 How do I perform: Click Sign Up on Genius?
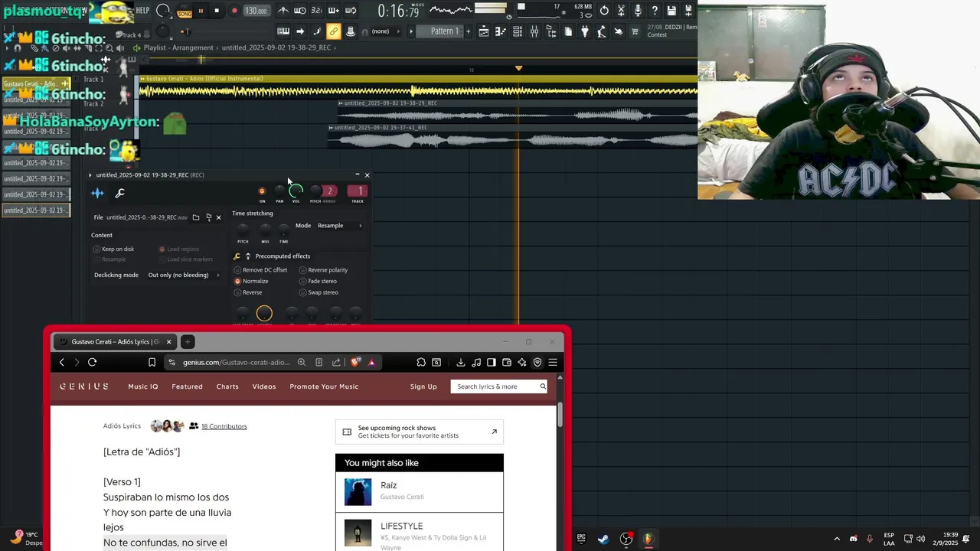tap(423, 386)
